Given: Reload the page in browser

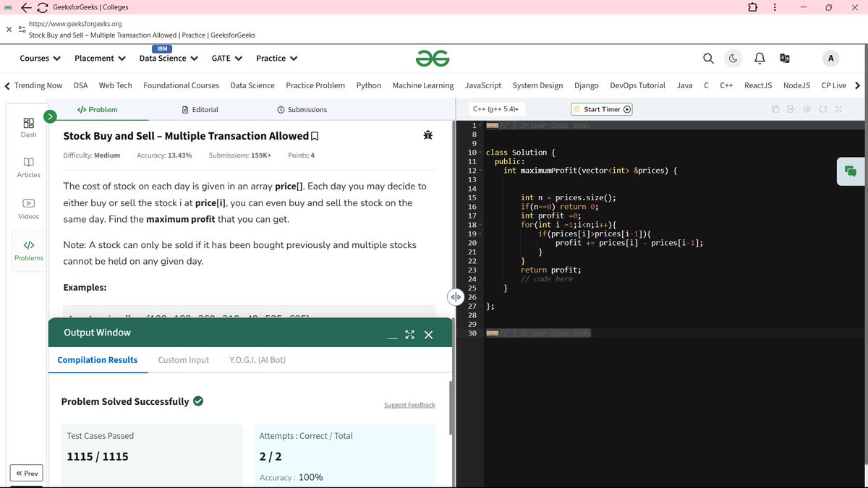Looking at the screenshot, I should (x=42, y=7).
